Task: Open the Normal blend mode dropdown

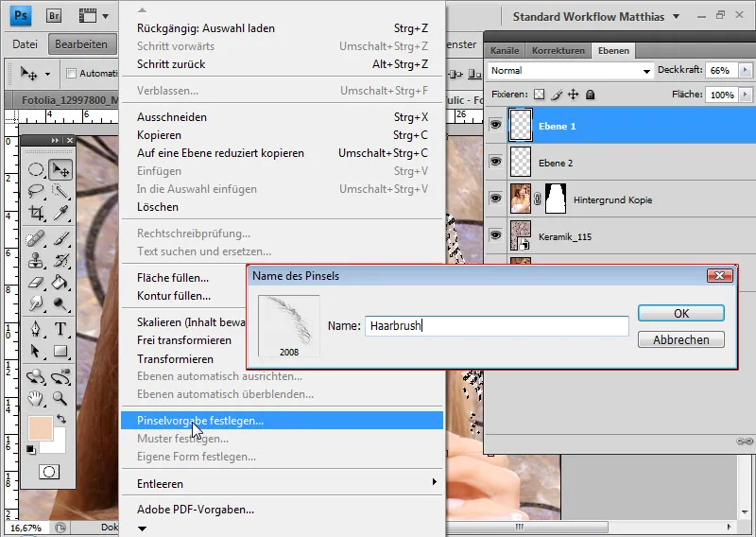Action: point(571,71)
